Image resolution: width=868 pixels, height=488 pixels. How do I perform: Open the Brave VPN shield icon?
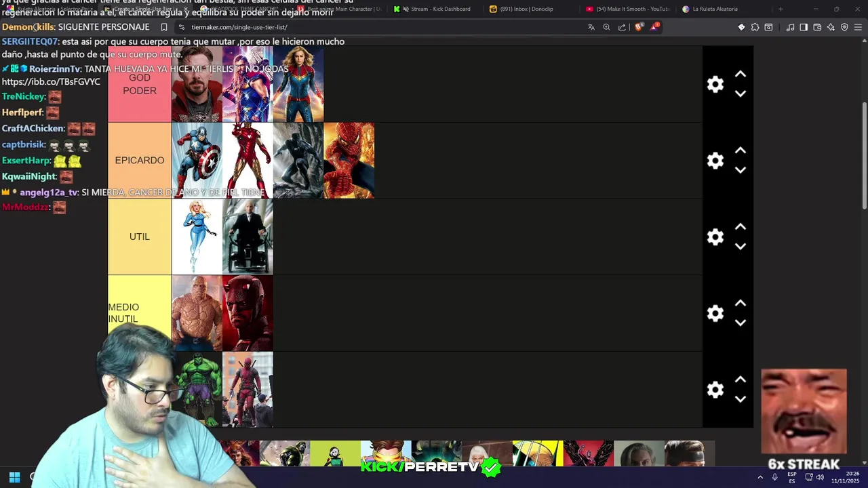pos(844,27)
